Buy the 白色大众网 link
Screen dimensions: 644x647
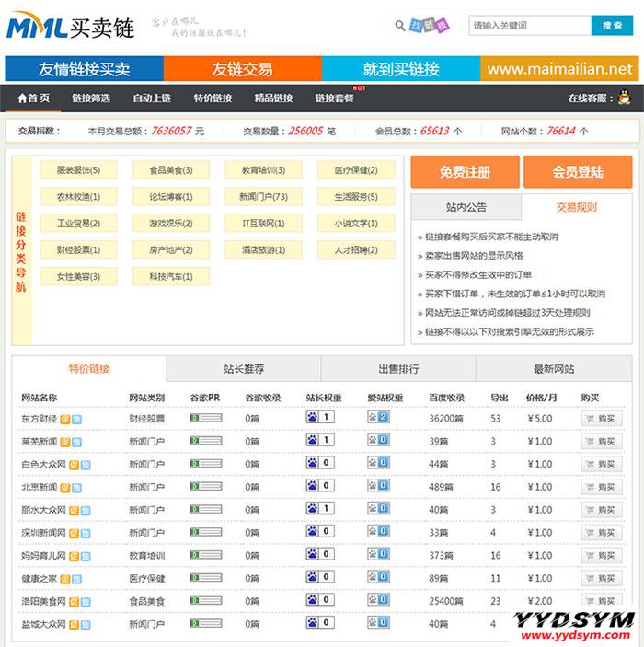point(602,465)
